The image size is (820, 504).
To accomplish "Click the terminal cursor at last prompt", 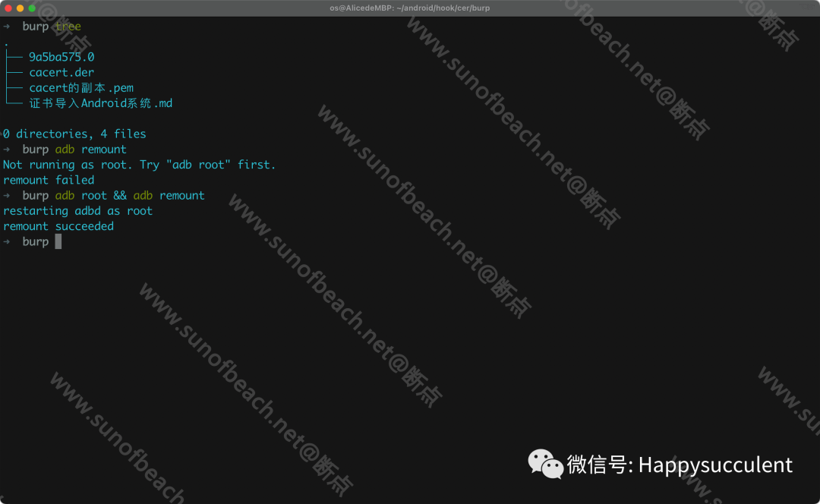I will click(x=58, y=241).
